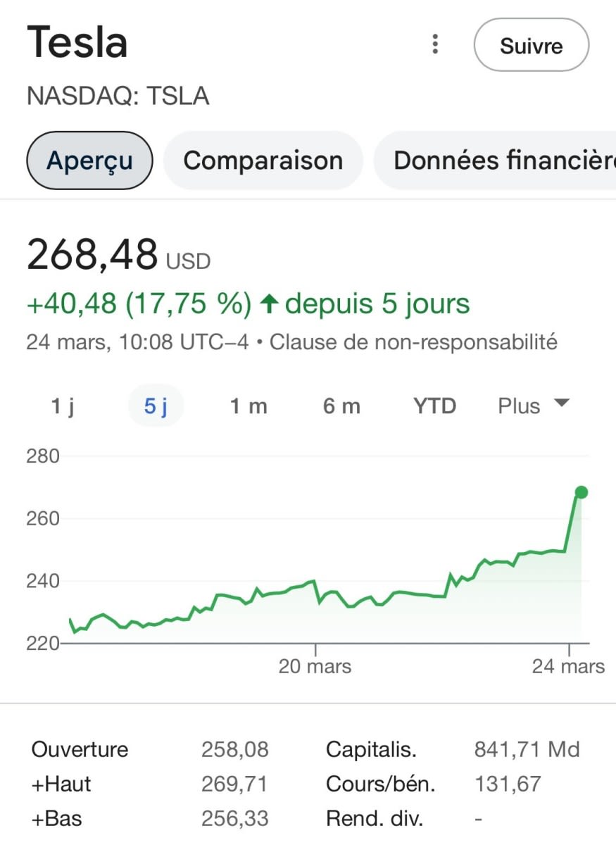Click the Tesla company title
This screenshot has height=845, width=616.
[x=77, y=44]
